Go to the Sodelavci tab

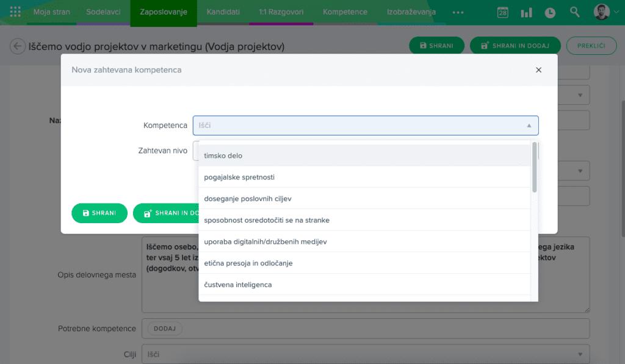[x=103, y=12]
